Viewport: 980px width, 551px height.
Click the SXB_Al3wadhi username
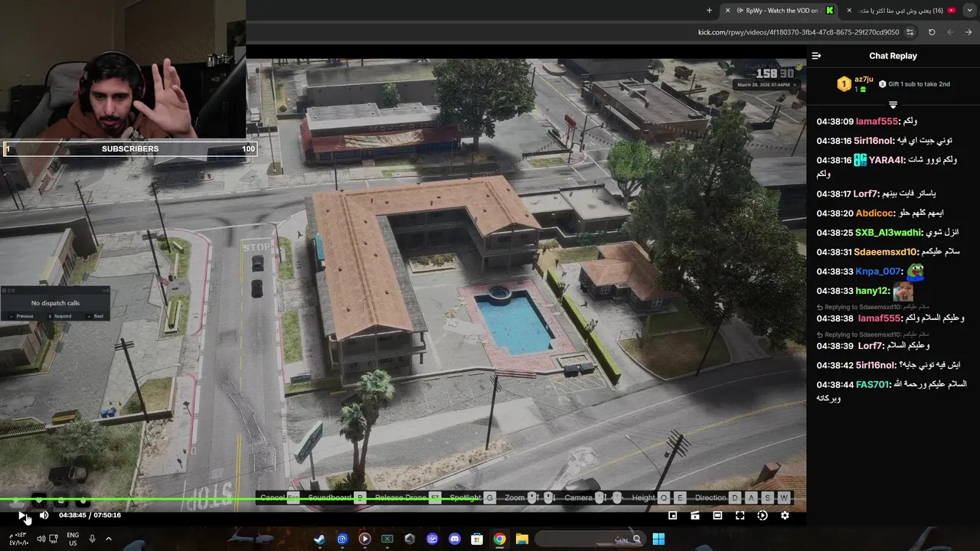point(887,233)
